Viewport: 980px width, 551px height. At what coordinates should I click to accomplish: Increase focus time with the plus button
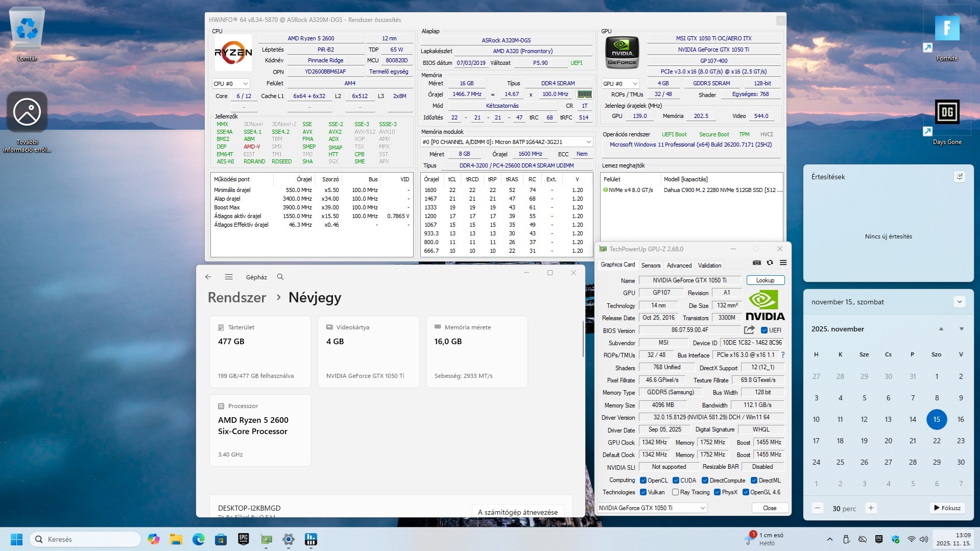point(871,508)
